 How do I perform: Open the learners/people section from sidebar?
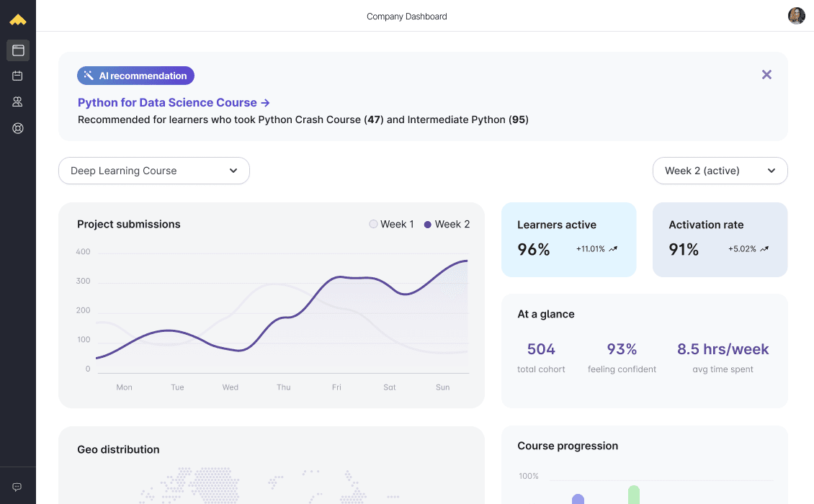coord(18,102)
